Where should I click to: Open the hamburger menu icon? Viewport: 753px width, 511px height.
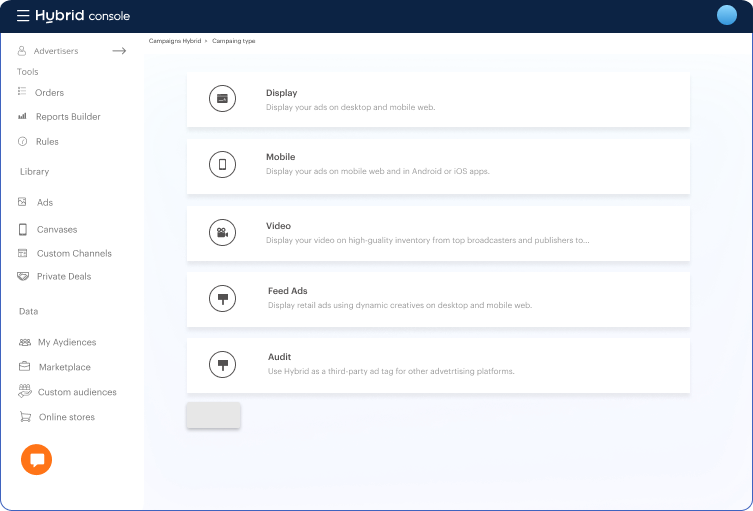(x=23, y=16)
